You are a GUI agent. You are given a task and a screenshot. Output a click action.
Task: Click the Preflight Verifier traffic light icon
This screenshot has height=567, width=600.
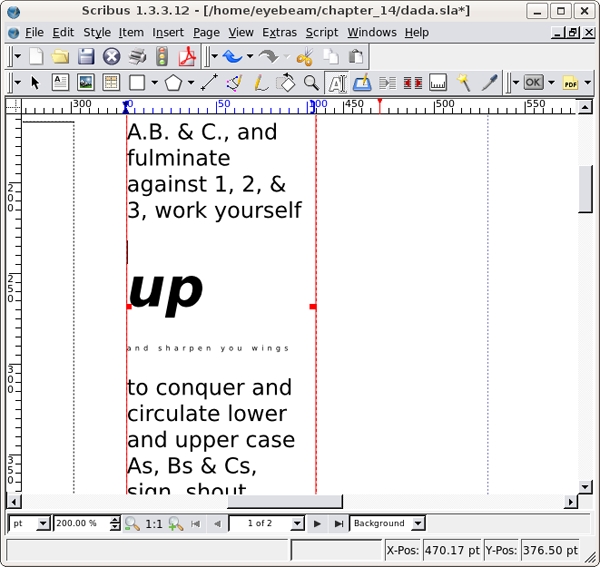click(x=162, y=57)
